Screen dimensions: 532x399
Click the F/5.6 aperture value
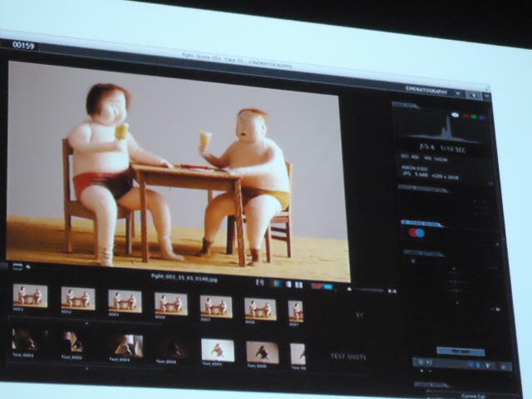tap(426, 147)
